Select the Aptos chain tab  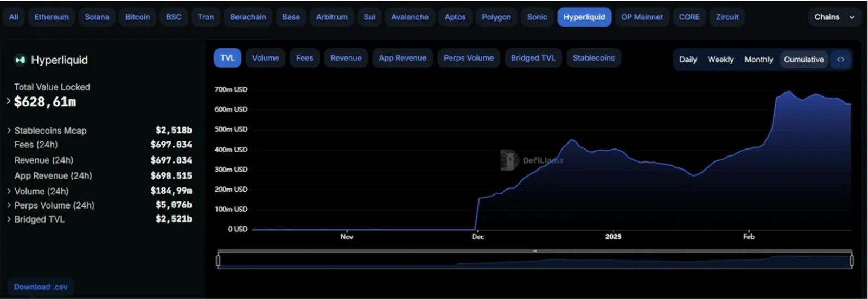tap(455, 17)
